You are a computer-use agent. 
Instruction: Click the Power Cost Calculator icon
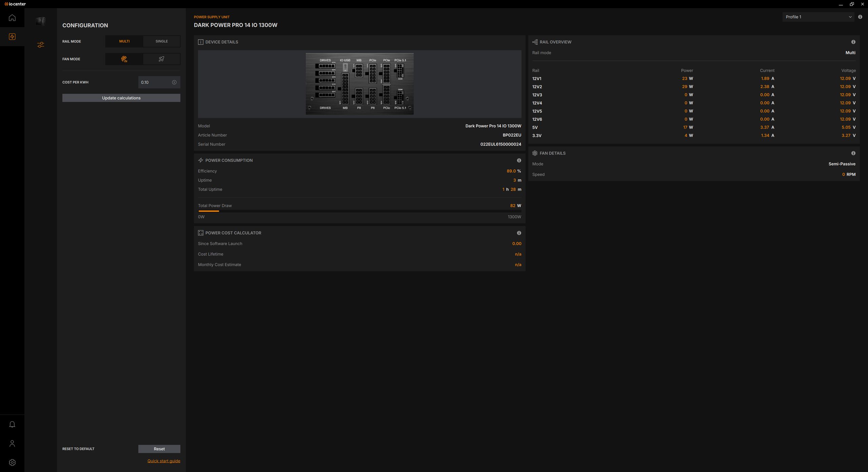[201, 233]
